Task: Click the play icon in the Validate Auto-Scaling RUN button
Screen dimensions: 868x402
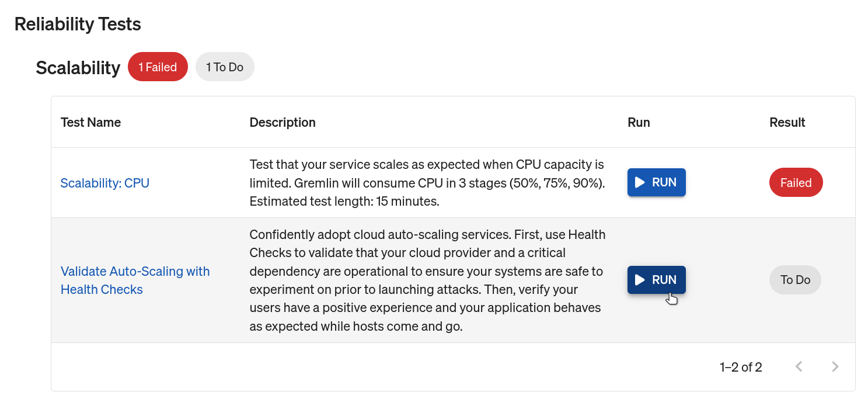Action: tap(640, 280)
